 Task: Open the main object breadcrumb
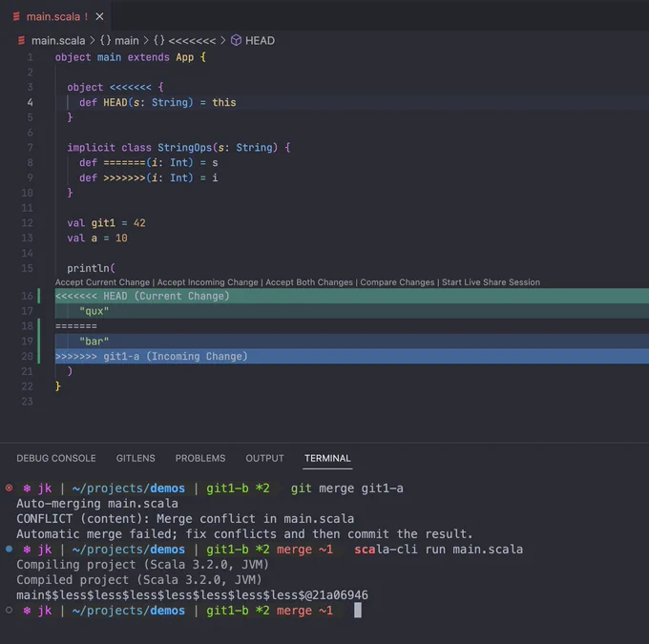[119, 41]
